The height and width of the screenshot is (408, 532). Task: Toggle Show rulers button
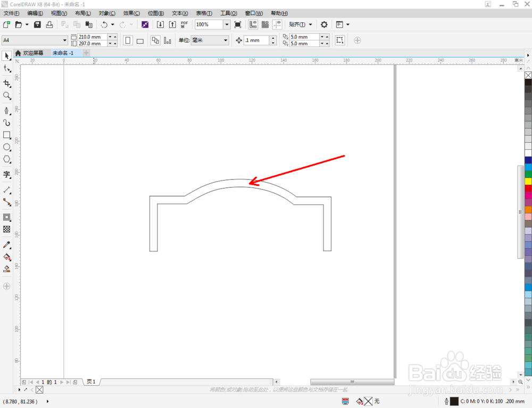coord(253,25)
